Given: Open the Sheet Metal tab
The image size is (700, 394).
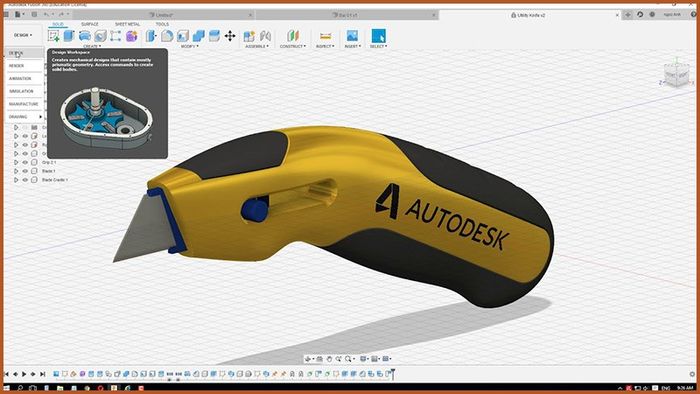Looking at the screenshot, I should click(128, 24).
